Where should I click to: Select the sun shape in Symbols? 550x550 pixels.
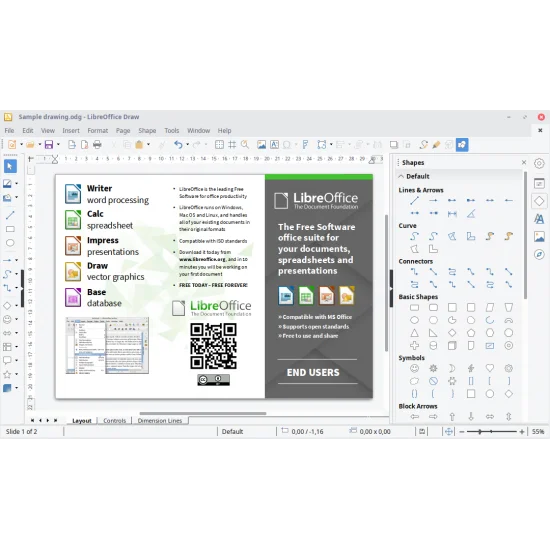coord(433,368)
